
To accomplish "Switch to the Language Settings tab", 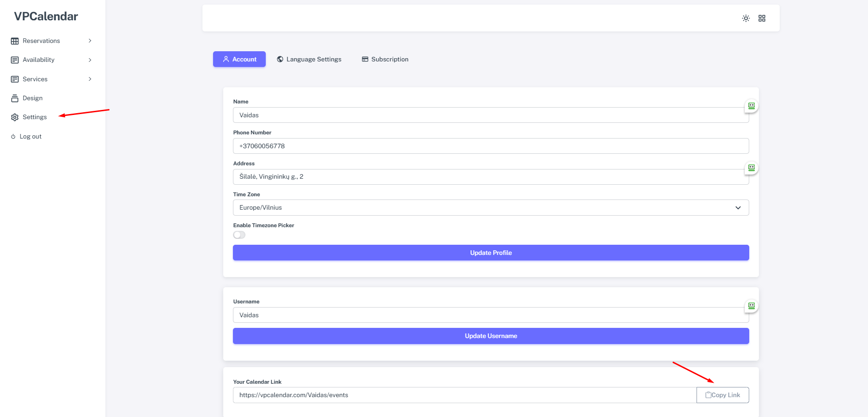I will click(309, 59).
